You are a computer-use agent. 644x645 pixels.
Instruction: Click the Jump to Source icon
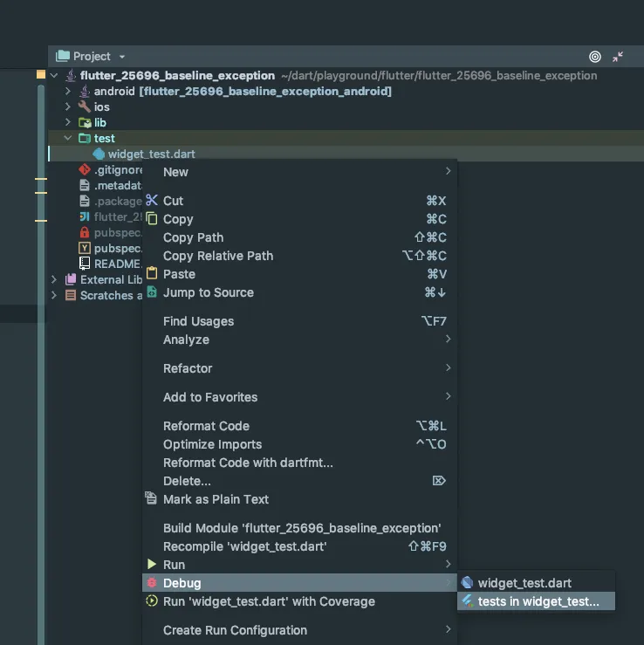(x=152, y=292)
